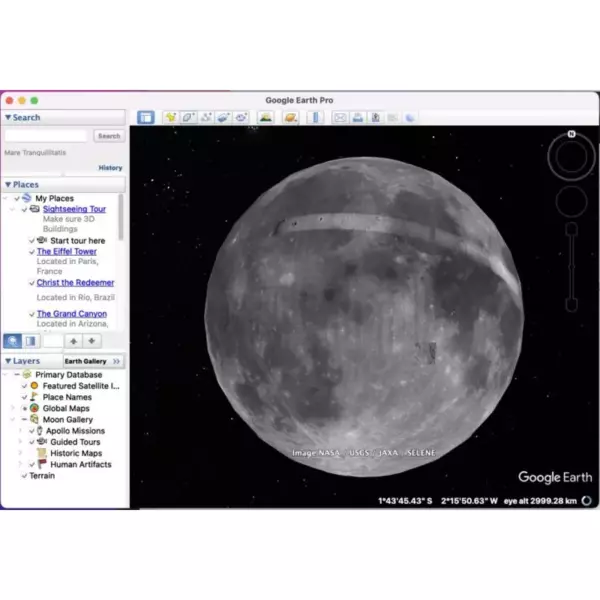Uncheck the Place Names layer
The width and height of the screenshot is (600, 600).
pyautogui.click(x=24, y=397)
